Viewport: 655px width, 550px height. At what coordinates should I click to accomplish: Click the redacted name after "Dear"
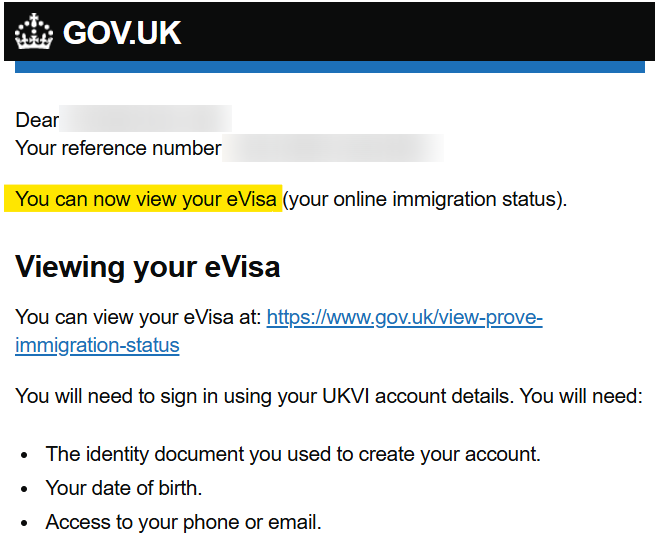pyautogui.click(x=146, y=120)
